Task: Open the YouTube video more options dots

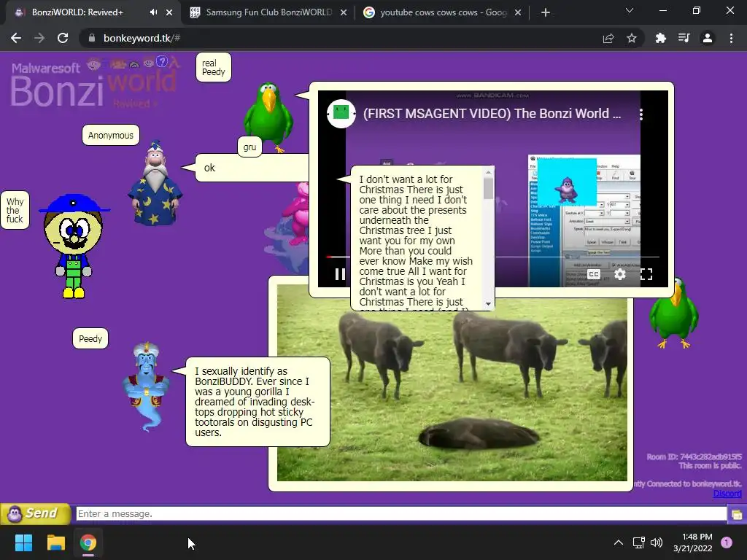Action: [641, 114]
